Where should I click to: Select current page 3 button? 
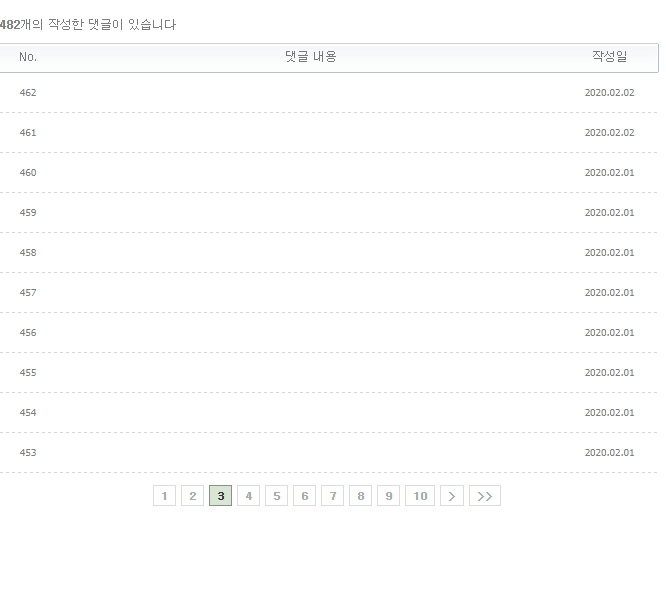coord(220,496)
